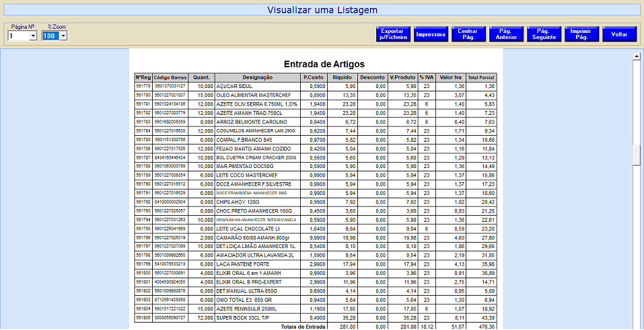Click the Página Nº value field
Screen dimensions: 644x330
[x=18, y=36]
